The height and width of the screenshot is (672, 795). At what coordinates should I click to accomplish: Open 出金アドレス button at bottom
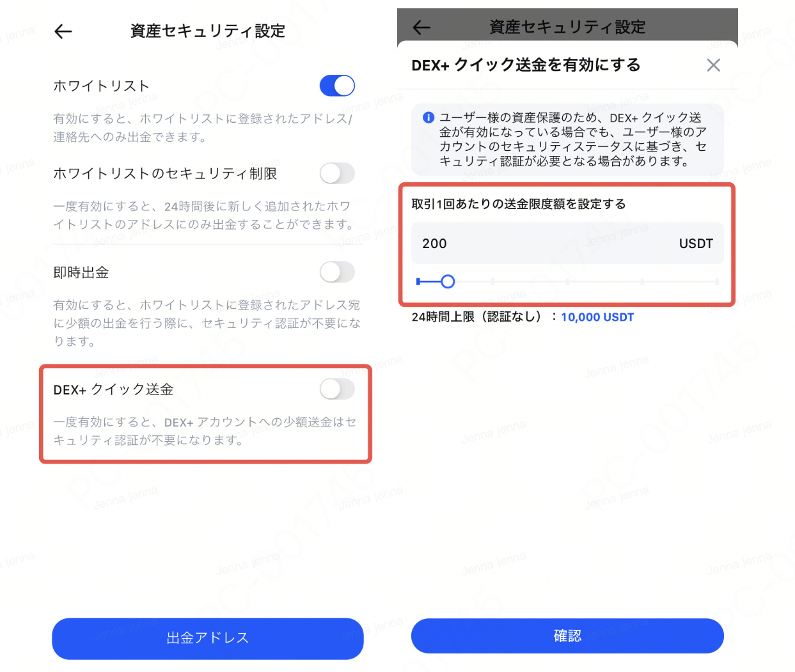(x=208, y=638)
